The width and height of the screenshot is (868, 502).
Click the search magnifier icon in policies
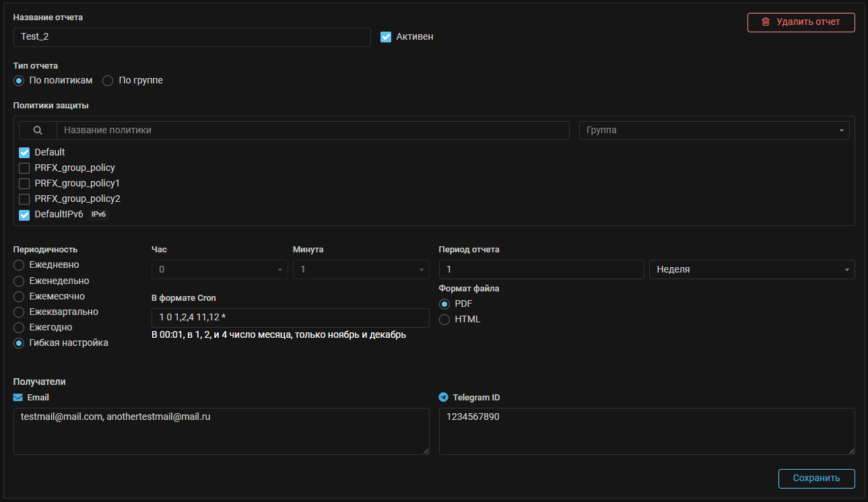(38, 131)
